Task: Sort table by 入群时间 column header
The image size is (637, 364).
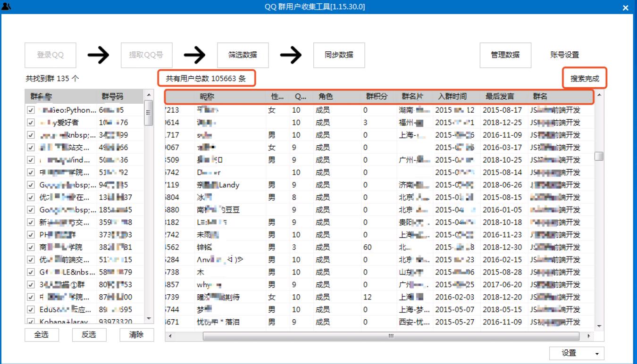Action: (452, 97)
